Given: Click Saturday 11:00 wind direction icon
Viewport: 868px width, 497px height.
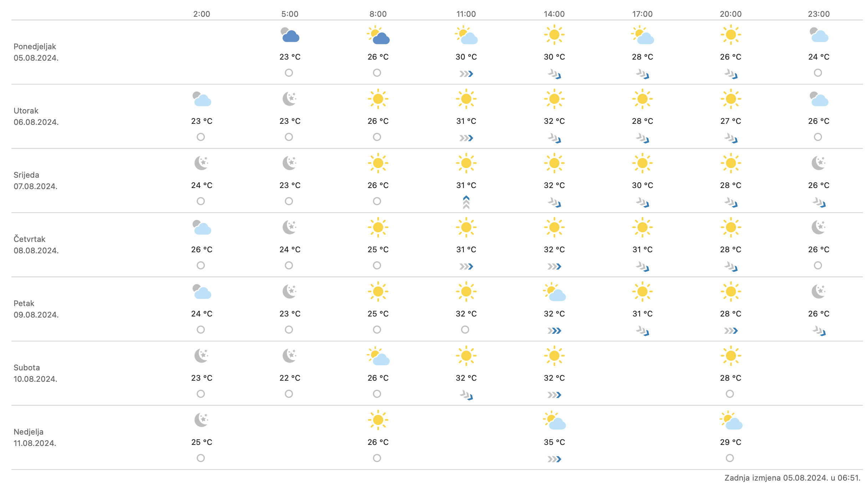Looking at the screenshot, I should 466,395.
